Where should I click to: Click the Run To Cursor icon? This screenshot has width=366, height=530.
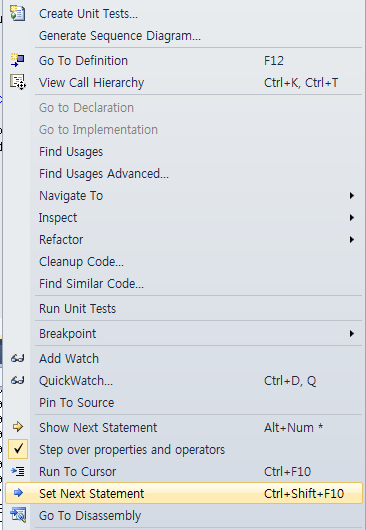18,471
